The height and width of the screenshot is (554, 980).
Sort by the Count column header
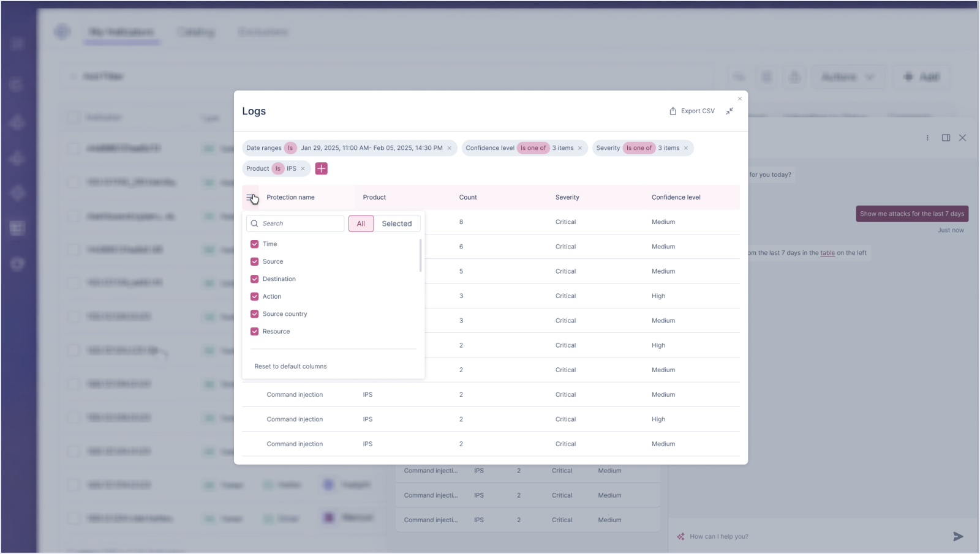[x=468, y=197]
